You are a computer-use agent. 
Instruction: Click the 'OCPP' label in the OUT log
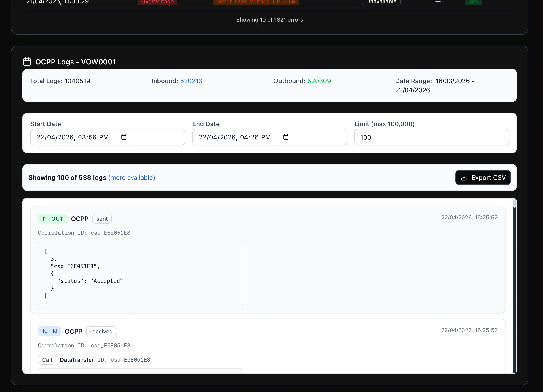click(x=80, y=219)
